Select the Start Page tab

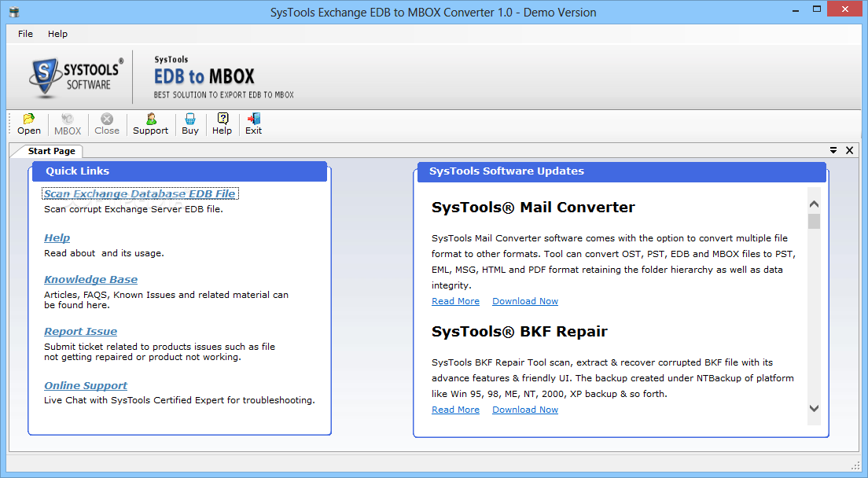51,151
